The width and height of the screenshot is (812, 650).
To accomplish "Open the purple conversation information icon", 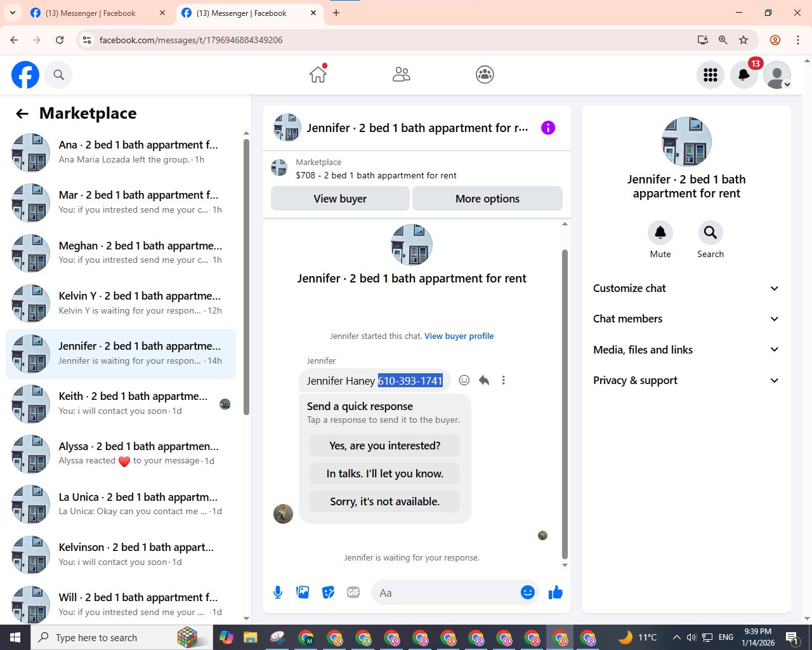I will click(548, 128).
